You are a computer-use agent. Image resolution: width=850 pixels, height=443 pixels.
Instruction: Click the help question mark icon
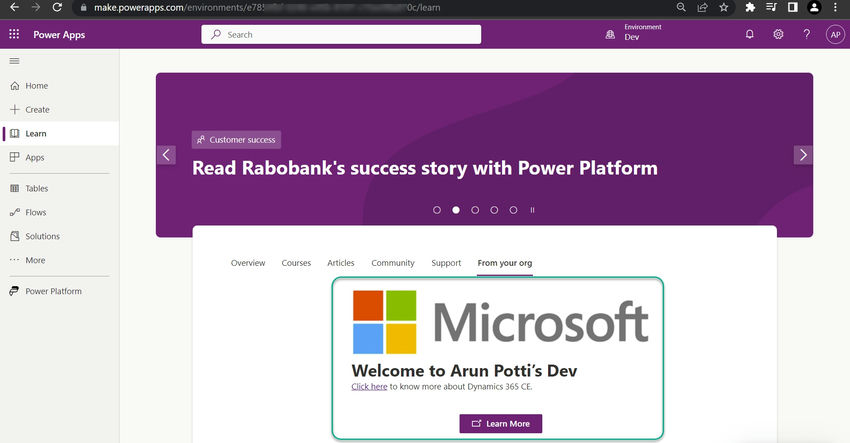(807, 34)
